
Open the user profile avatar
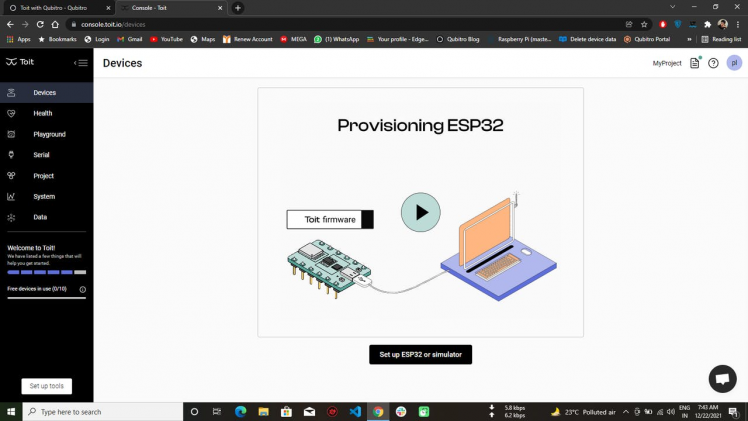(x=734, y=63)
